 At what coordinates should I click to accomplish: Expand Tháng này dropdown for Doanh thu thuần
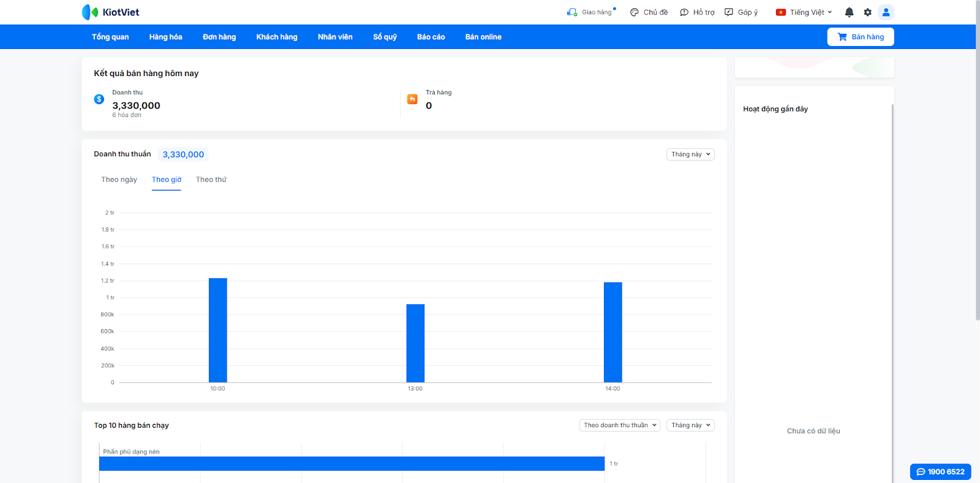pos(690,154)
